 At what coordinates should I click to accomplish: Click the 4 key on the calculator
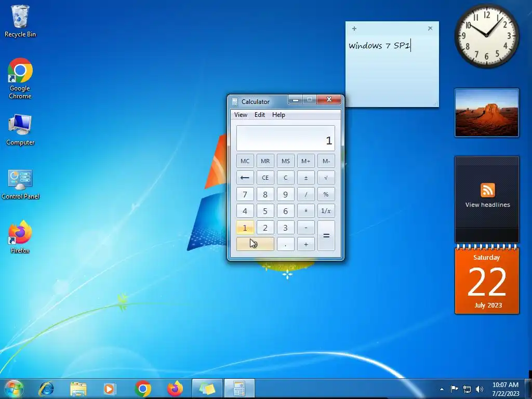245,211
